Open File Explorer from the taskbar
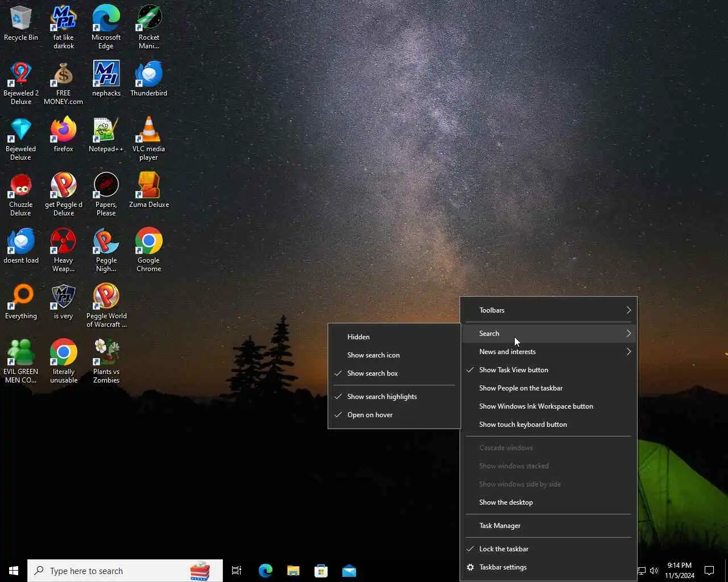 point(293,571)
